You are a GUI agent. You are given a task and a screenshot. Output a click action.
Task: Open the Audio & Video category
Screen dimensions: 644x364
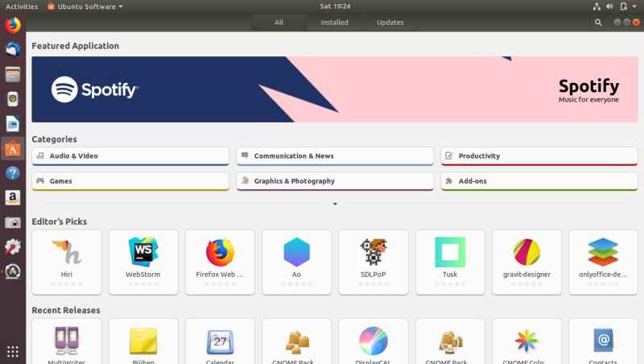(130, 156)
